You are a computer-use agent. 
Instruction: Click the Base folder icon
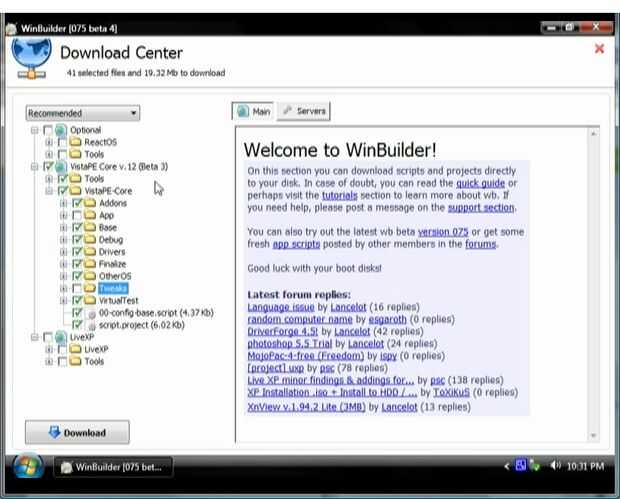(90, 227)
